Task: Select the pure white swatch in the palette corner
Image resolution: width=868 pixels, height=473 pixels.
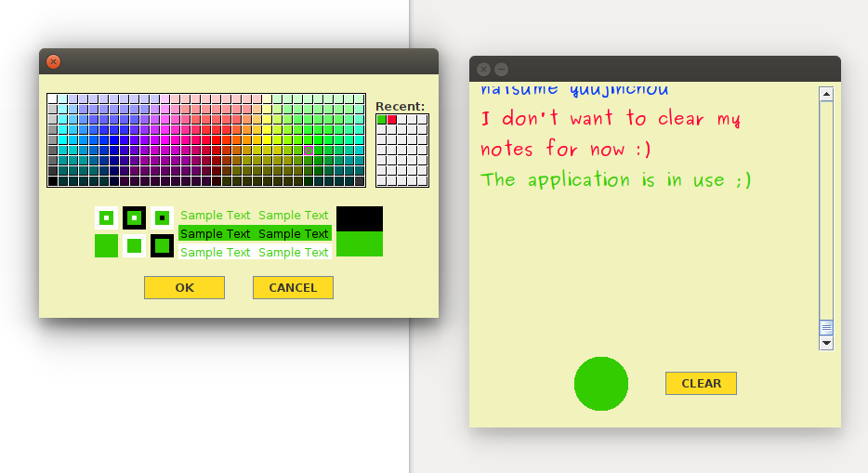Action: (x=53, y=99)
